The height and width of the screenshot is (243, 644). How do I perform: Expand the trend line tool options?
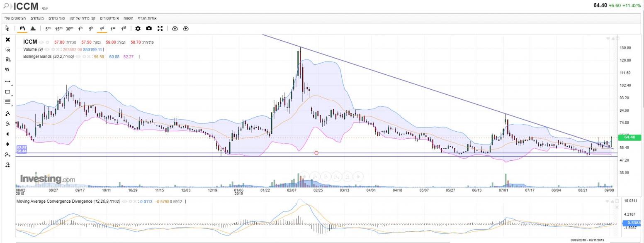[x=12, y=85]
